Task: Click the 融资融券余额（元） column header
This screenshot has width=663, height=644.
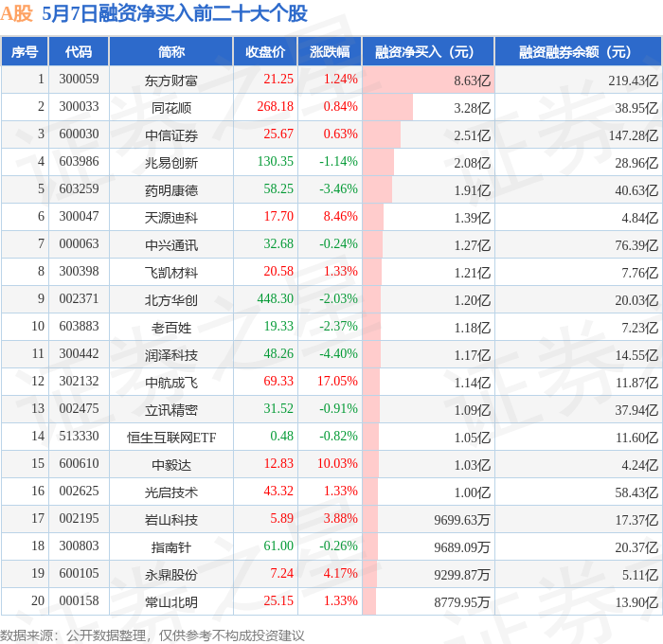Action: click(x=578, y=51)
